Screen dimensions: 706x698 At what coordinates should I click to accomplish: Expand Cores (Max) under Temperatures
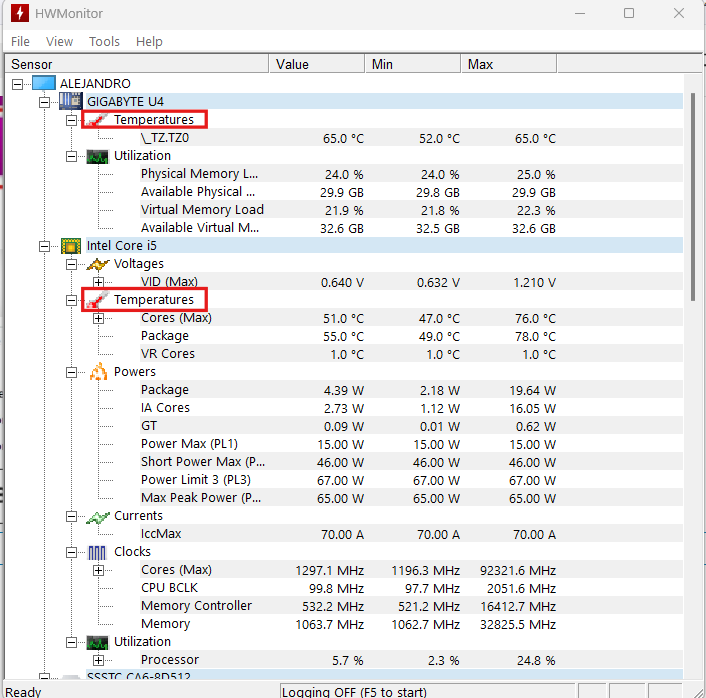98,318
